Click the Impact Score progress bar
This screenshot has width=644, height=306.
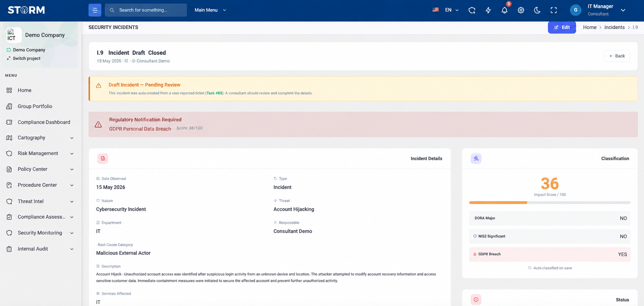550,203
